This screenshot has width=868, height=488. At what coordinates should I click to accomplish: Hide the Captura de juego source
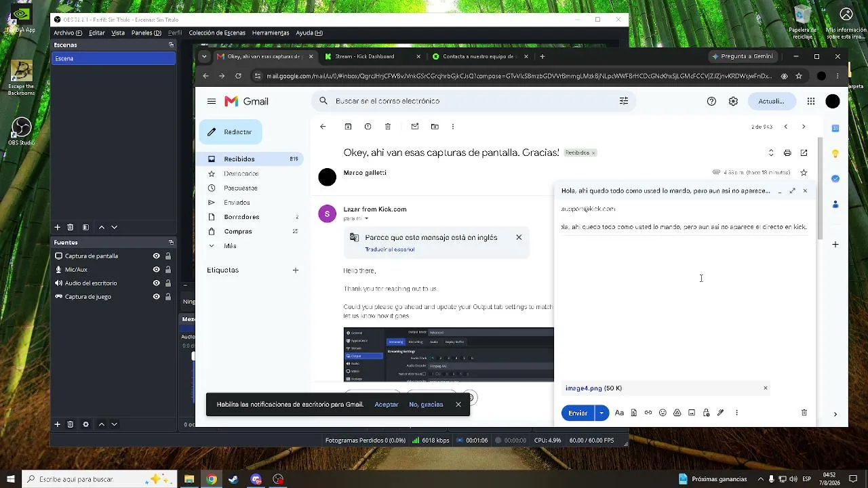pos(157,297)
